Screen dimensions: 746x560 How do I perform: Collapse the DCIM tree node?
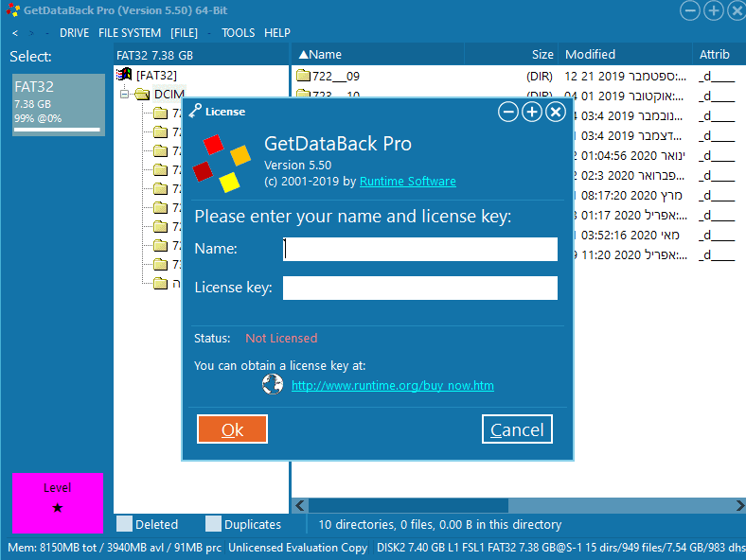tap(124, 95)
